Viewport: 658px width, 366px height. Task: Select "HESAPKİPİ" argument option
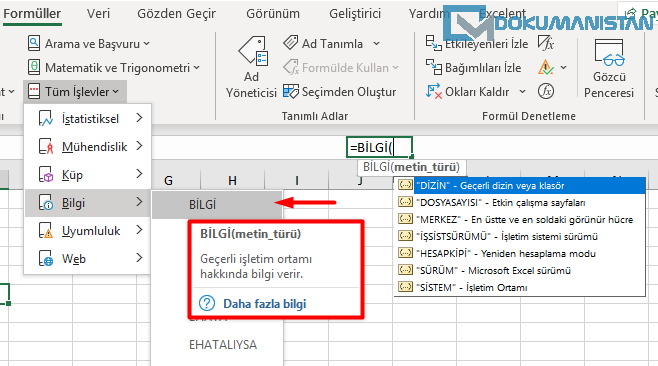coord(520,254)
